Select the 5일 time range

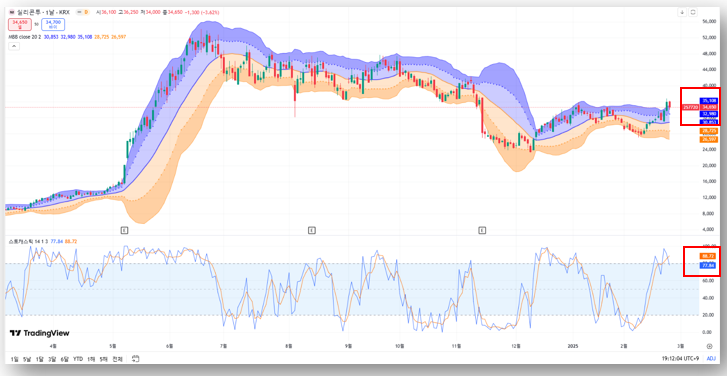27,359
